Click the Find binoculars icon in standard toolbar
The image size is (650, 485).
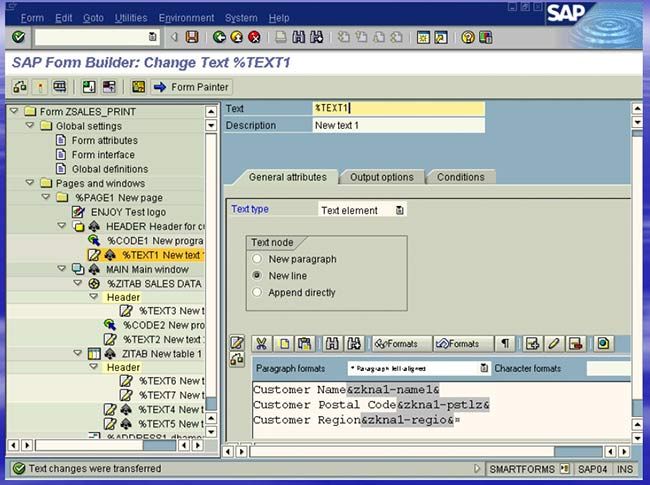point(298,37)
